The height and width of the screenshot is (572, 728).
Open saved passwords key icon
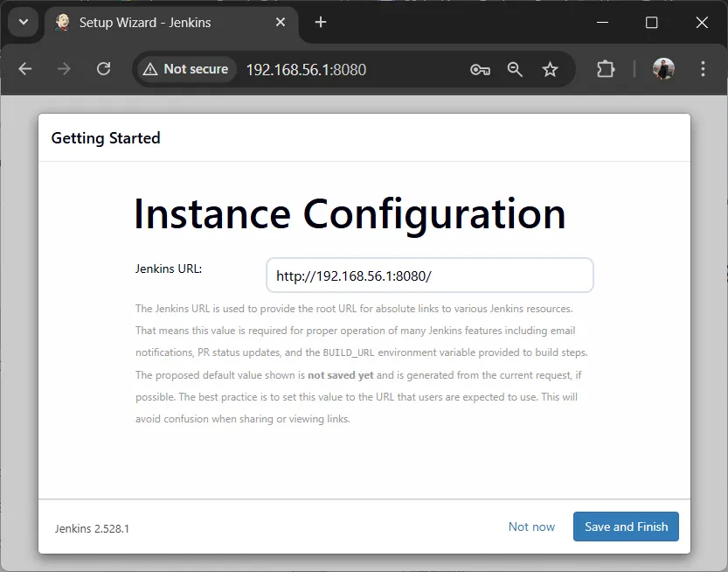coord(480,69)
